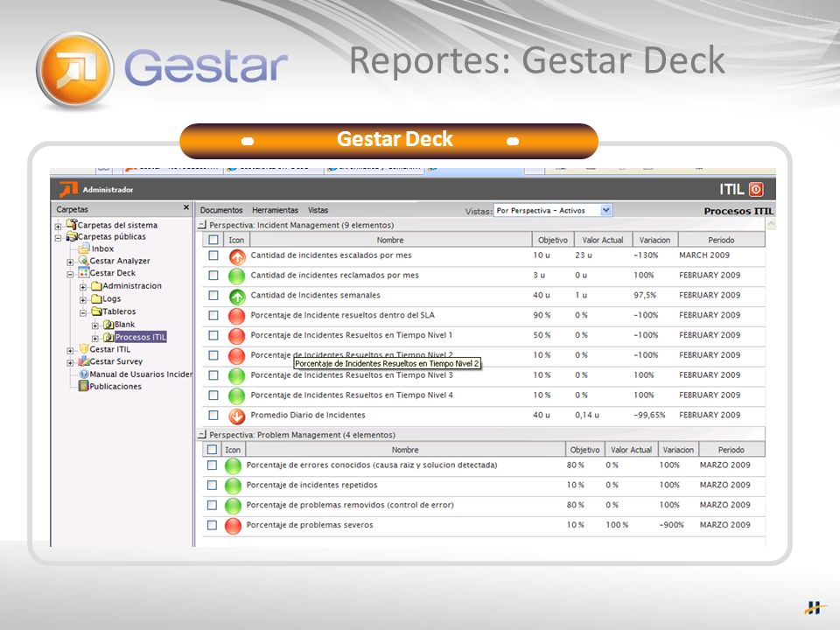This screenshot has width=840, height=630.
Task: Check the box for problemas severos row
Action: 212,525
